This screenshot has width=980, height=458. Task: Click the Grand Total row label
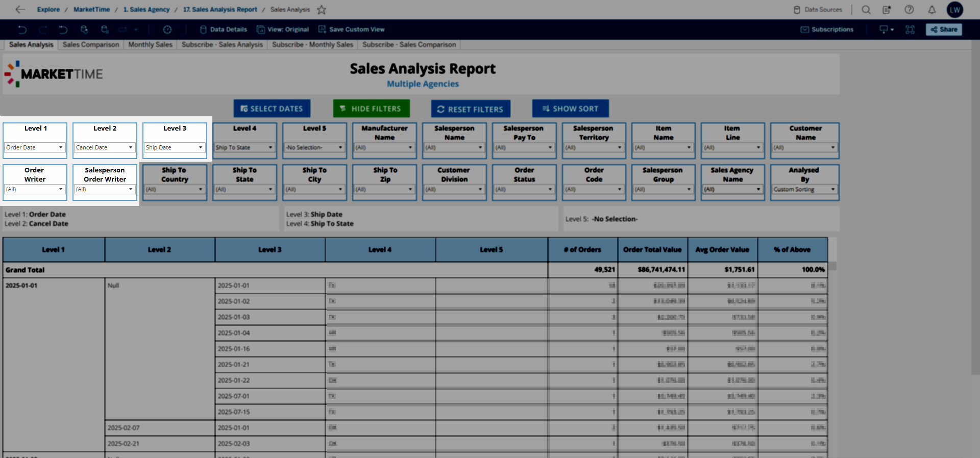[25, 270]
